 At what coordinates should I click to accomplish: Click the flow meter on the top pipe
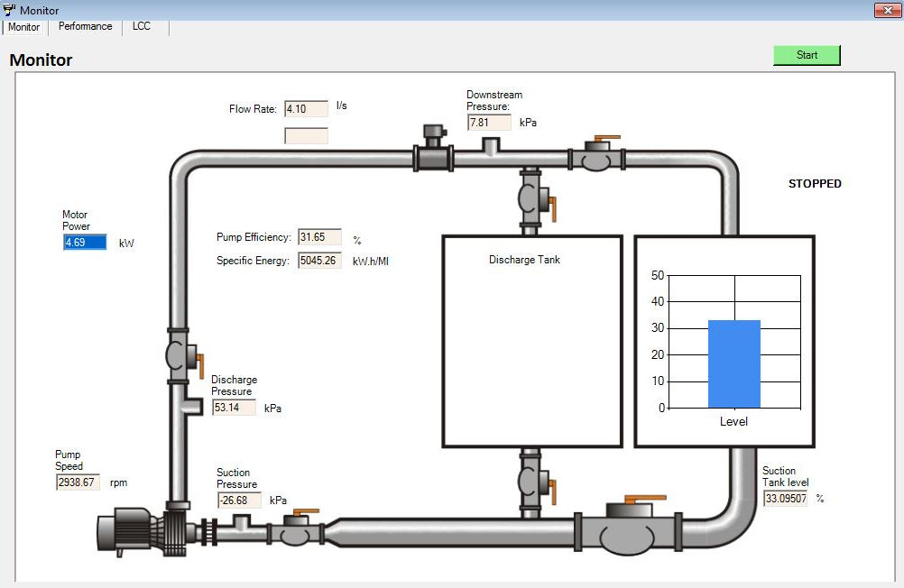coord(434,152)
